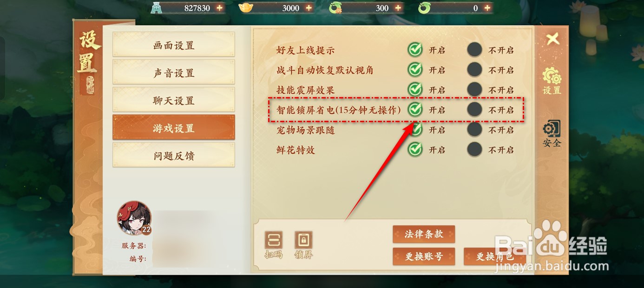This screenshot has height=288, width=644.
Task: Open 问题反馈 menu item
Action: pos(174,156)
